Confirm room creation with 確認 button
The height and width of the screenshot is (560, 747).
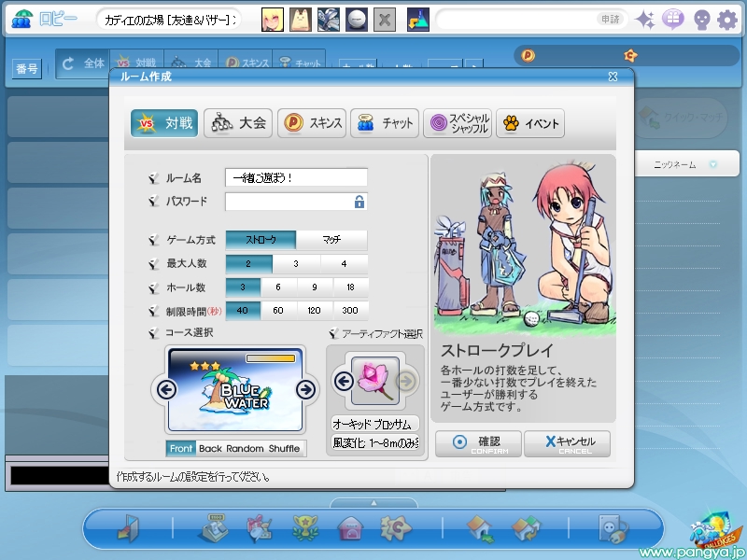478,444
